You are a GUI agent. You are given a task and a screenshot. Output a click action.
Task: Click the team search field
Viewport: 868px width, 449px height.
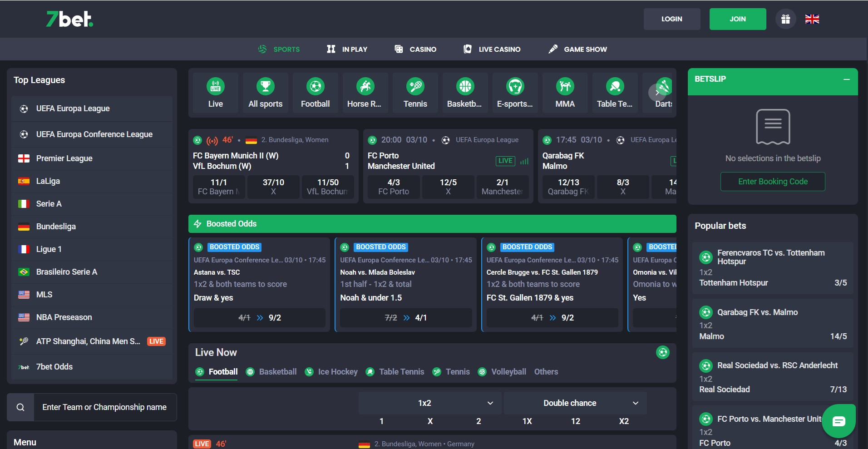click(104, 407)
